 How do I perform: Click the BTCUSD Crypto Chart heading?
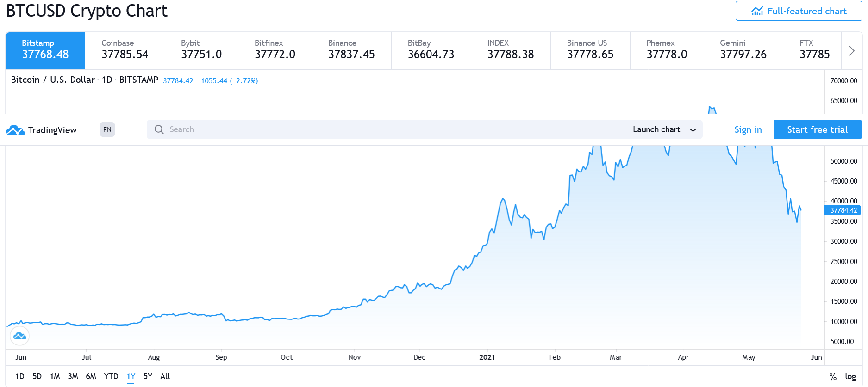click(87, 10)
